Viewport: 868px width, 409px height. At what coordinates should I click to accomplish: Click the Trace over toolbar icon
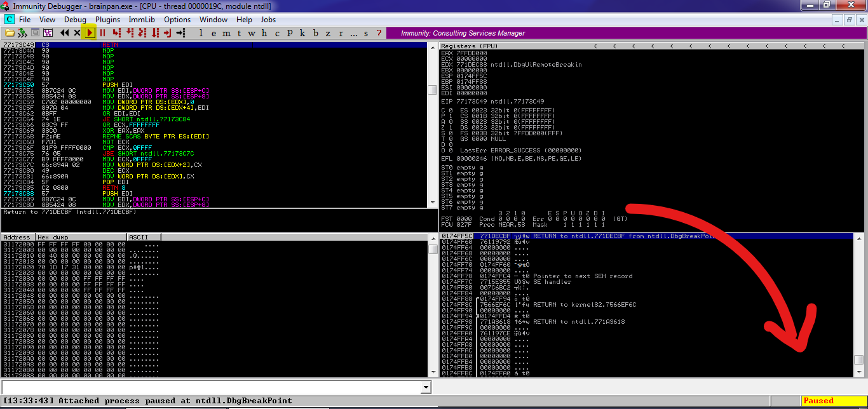pos(155,32)
